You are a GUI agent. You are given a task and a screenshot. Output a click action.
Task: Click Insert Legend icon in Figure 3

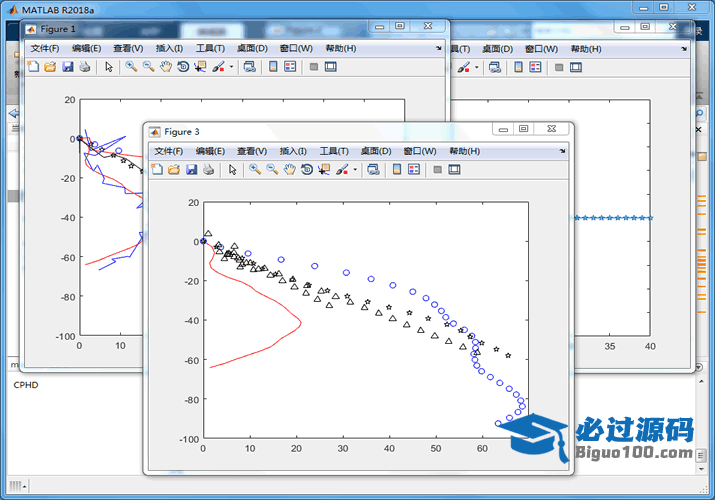[414, 170]
